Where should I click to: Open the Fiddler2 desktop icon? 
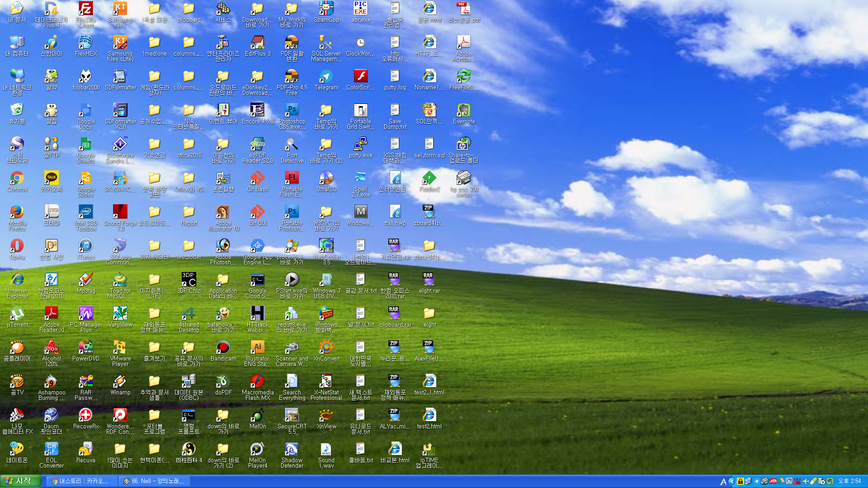pyautogui.click(x=429, y=181)
